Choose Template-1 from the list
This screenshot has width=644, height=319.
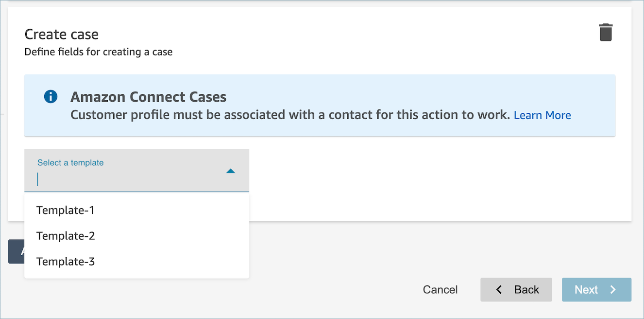click(66, 210)
